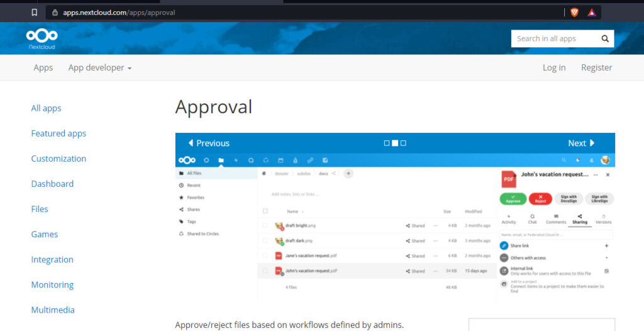Advance to Next screenshot slide
Viewport: 644px width, 331px height.
click(x=581, y=143)
